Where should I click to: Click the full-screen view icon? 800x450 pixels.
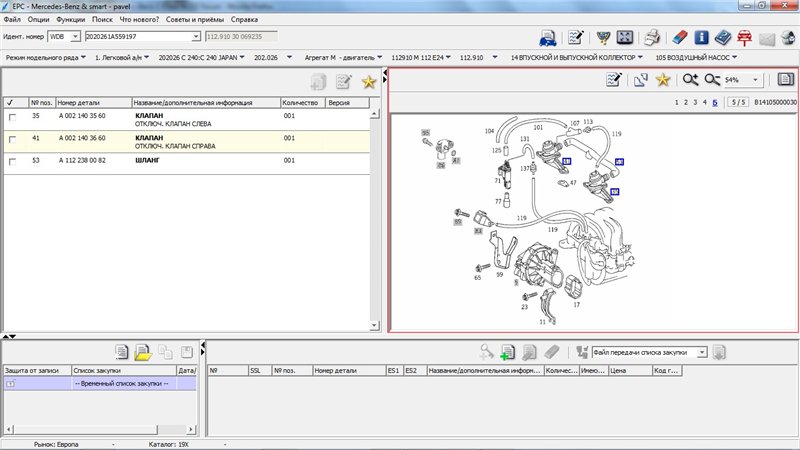point(624,37)
